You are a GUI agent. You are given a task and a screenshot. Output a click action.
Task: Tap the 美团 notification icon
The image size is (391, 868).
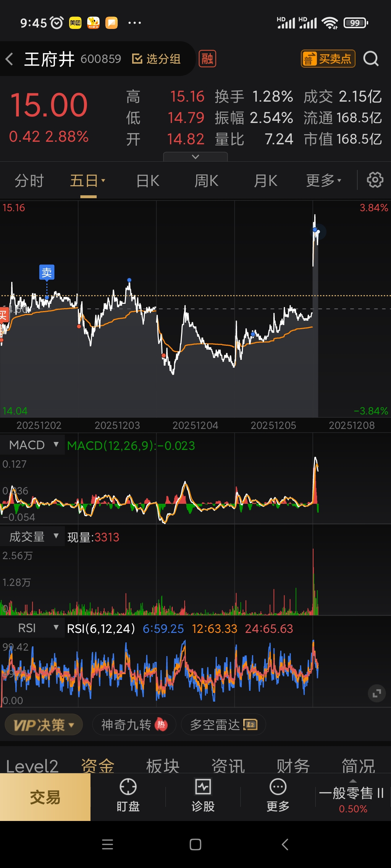coord(75,23)
